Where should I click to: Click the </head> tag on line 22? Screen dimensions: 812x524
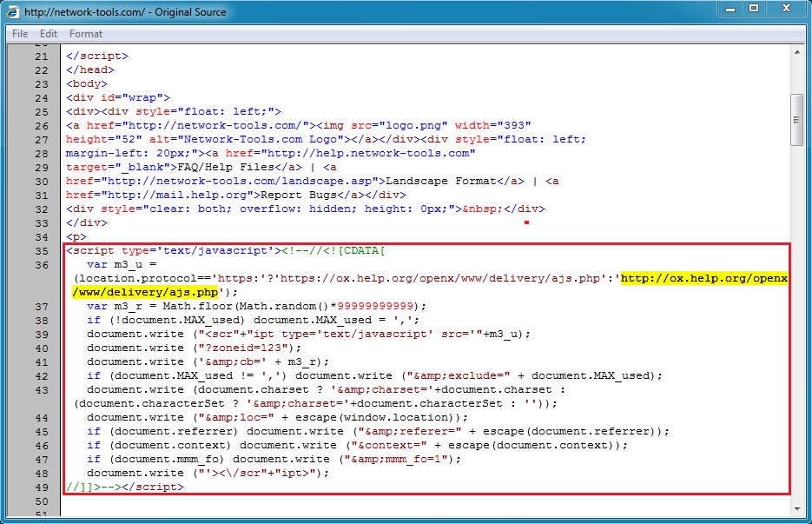[x=90, y=70]
